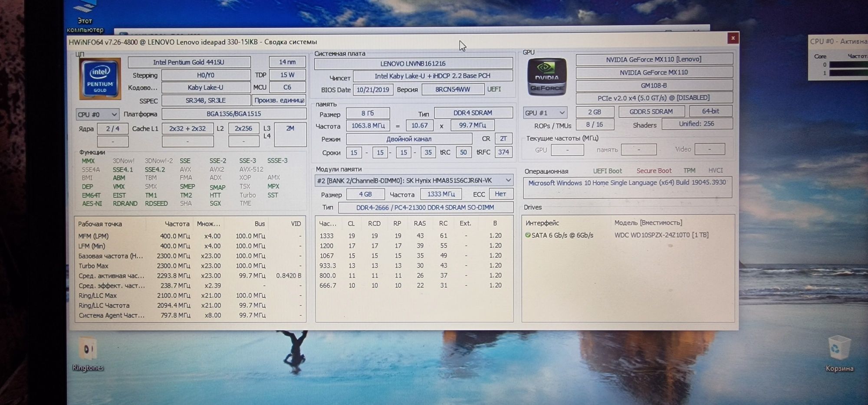This screenshot has width=868, height=405.
Task: Click the Модель [Вместимость] column header
Action: (x=648, y=223)
